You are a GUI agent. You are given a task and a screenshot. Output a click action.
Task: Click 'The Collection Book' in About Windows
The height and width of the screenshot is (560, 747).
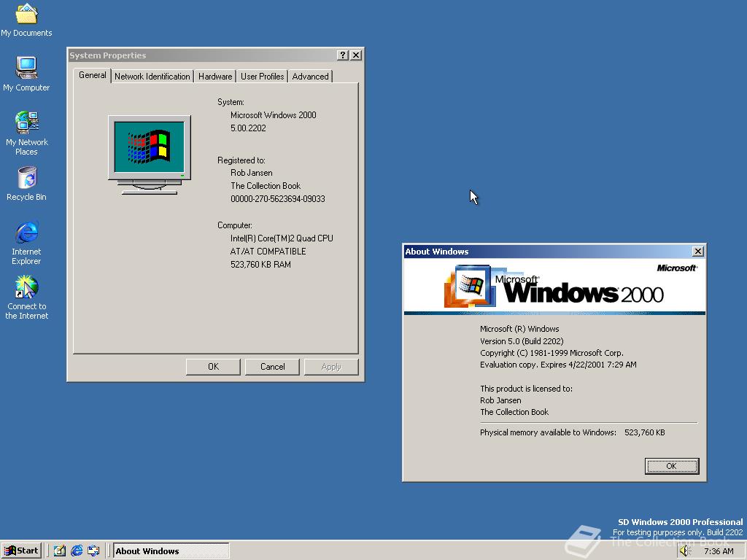click(514, 412)
